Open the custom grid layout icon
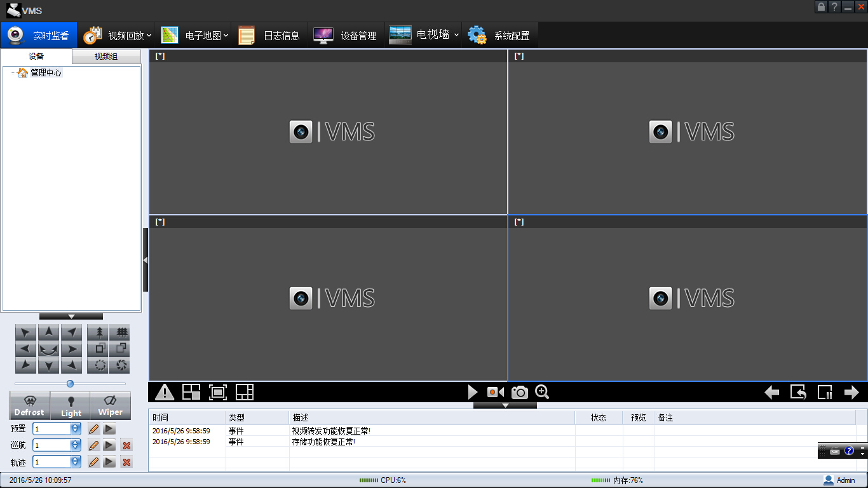 click(245, 392)
